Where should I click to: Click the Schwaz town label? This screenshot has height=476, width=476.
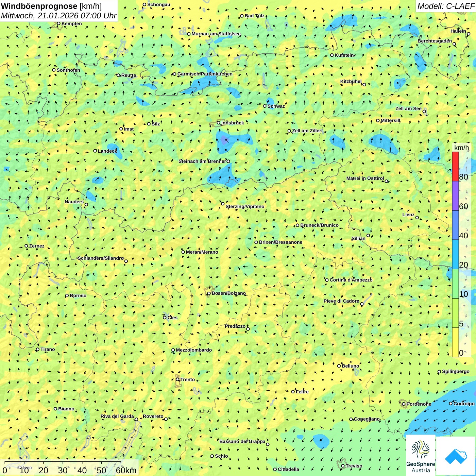pyautogui.click(x=276, y=106)
